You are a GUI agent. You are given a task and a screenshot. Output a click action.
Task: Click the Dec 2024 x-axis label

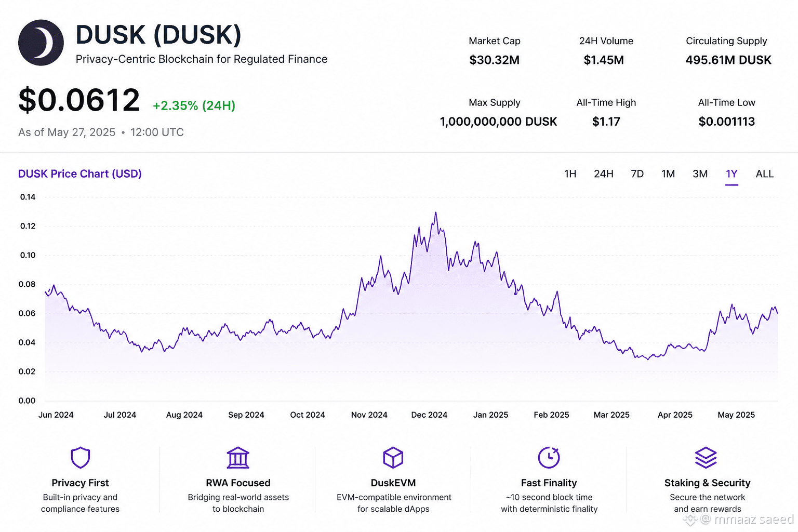coord(429,415)
